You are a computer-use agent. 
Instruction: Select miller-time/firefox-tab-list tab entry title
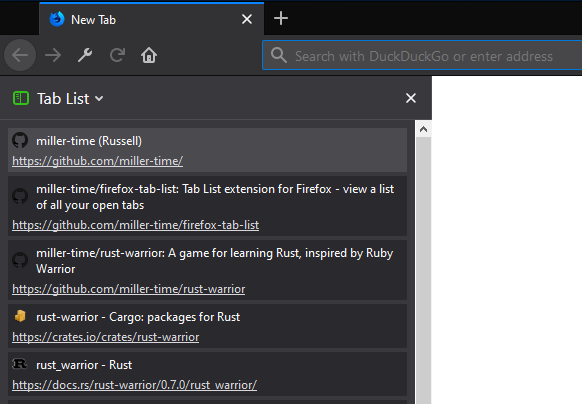coord(215,197)
